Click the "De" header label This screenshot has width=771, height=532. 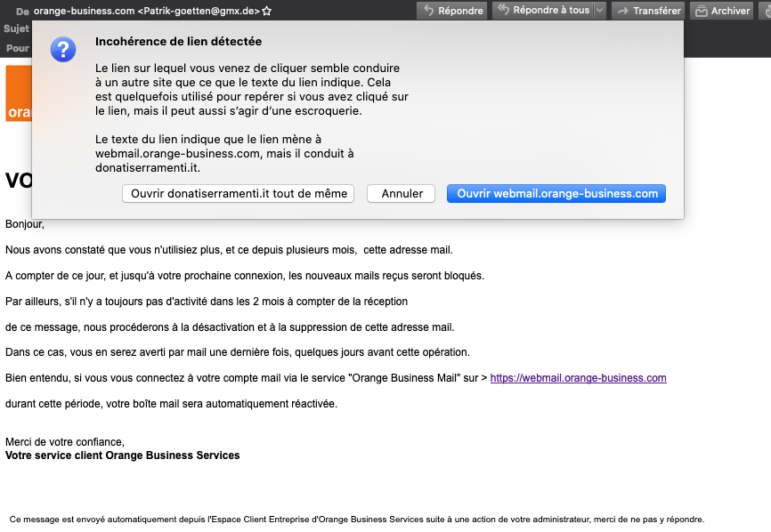click(x=22, y=12)
